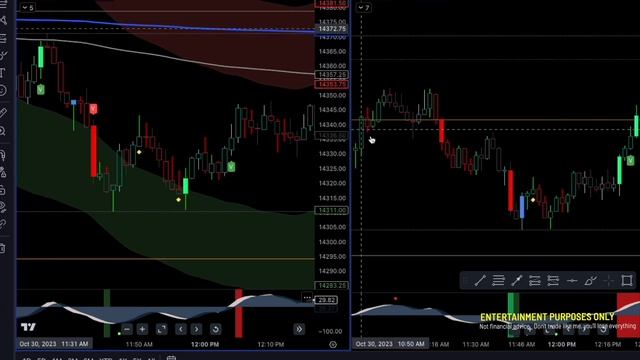Open left chart time axis settings

[x=333, y=344]
